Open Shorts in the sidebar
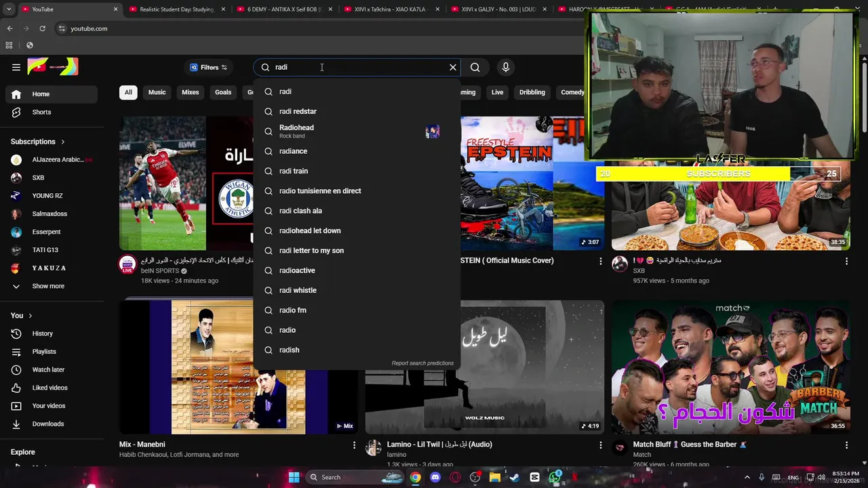Viewport: 868px width, 488px height. pyautogui.click(x=52, y=112)
